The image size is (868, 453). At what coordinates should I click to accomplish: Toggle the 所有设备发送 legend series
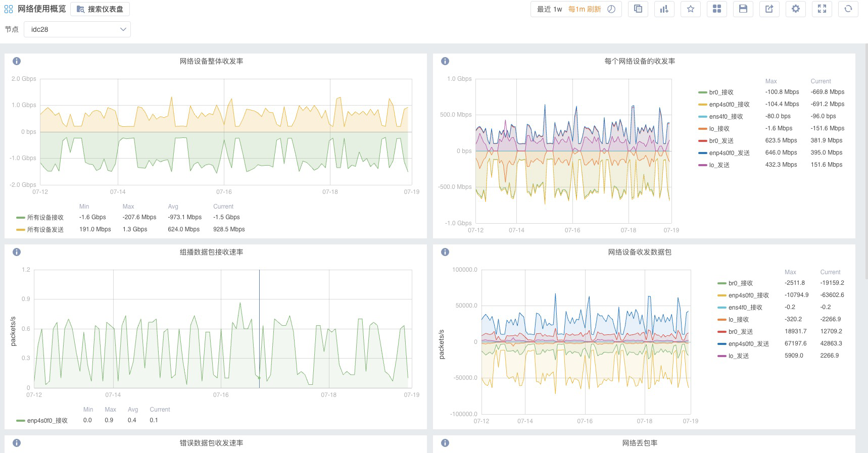45,230
